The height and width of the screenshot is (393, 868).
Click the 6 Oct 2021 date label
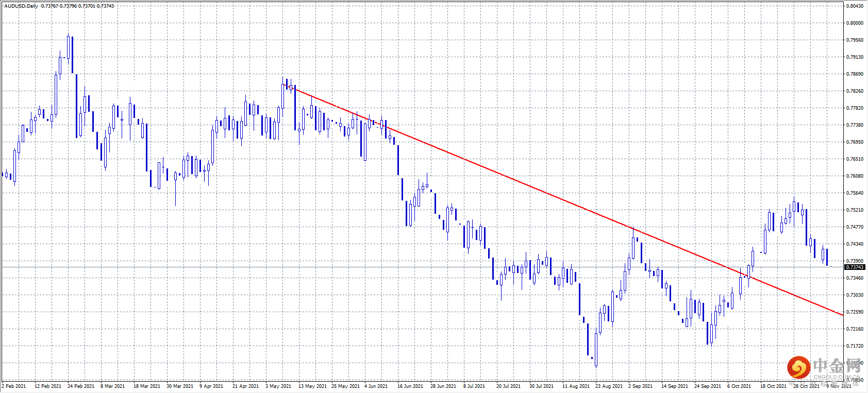(739, 386)
